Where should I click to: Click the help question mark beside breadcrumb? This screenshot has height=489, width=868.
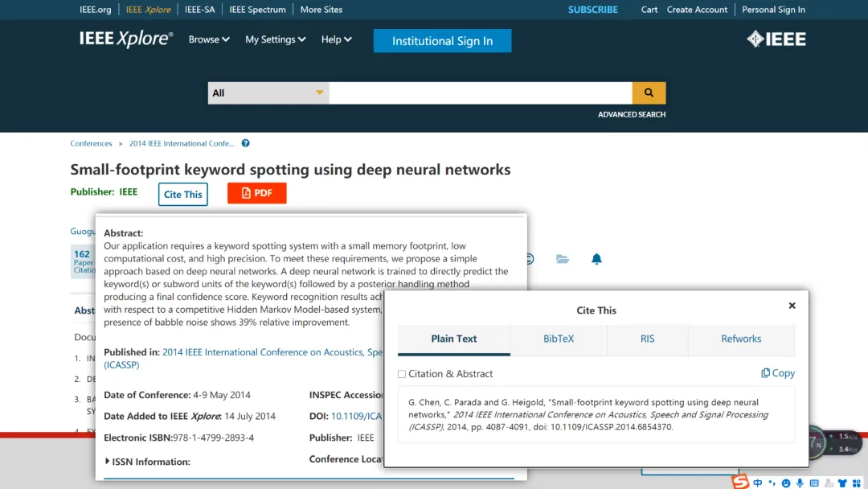(246, 143)
